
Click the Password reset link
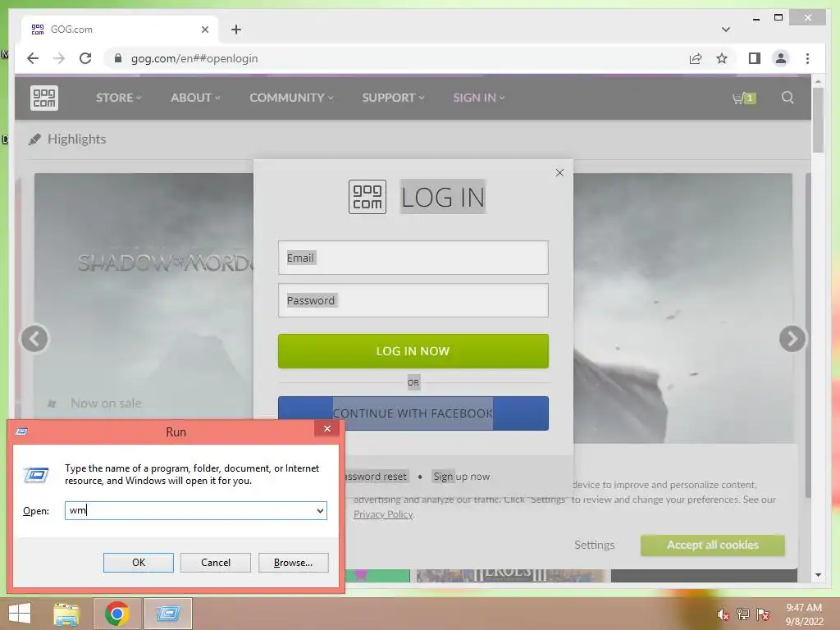point(376,477)
